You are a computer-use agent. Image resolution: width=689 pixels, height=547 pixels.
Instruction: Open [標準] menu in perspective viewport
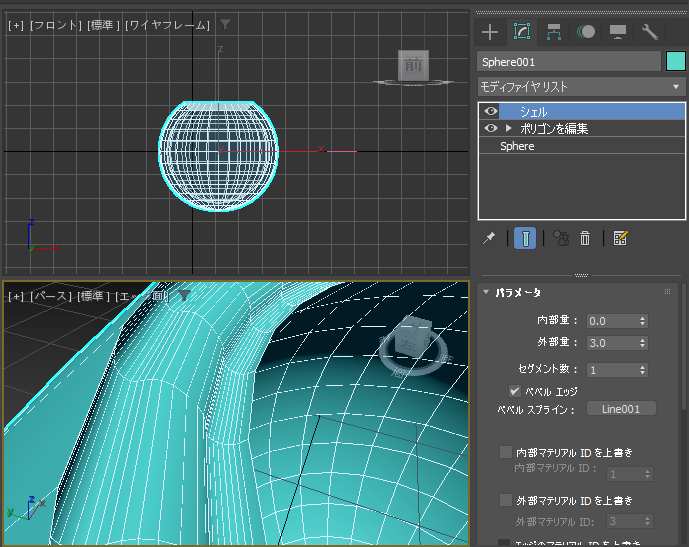(93, 297)
